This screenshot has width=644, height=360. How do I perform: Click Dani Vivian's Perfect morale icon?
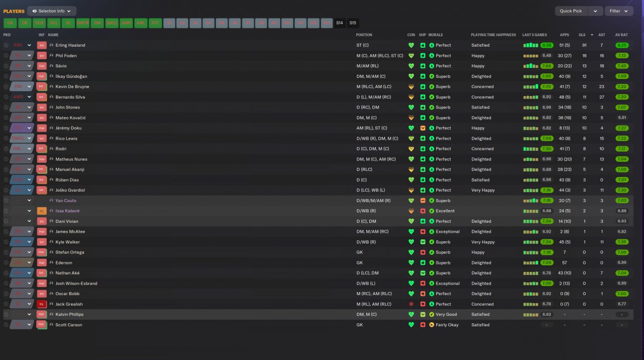click(x=432, y=221)
